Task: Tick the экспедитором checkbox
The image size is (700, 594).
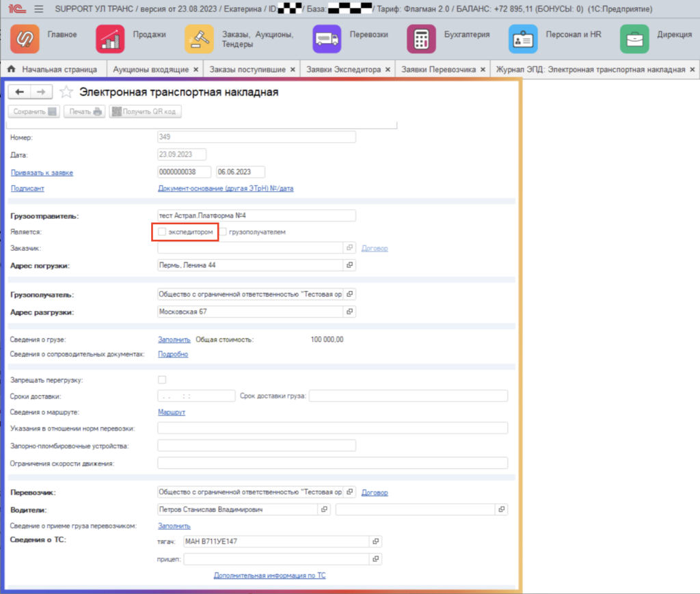Action: (162, 232)
